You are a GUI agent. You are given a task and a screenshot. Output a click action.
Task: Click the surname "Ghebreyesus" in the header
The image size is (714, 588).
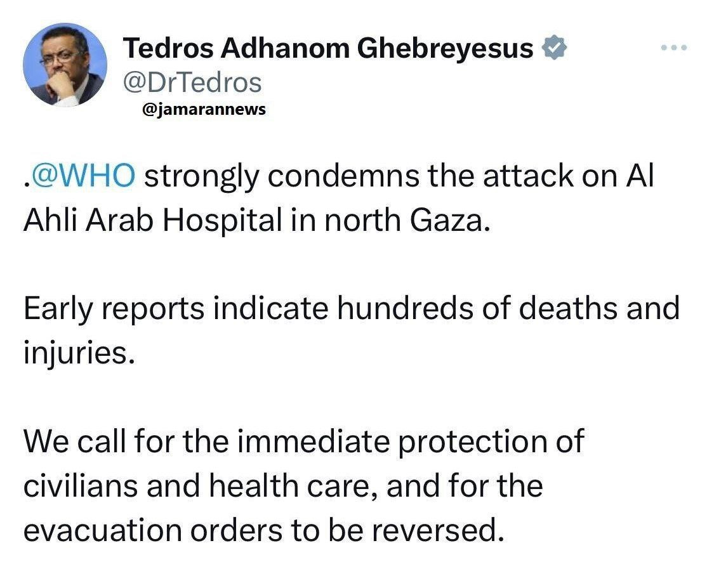click(446, 49)
